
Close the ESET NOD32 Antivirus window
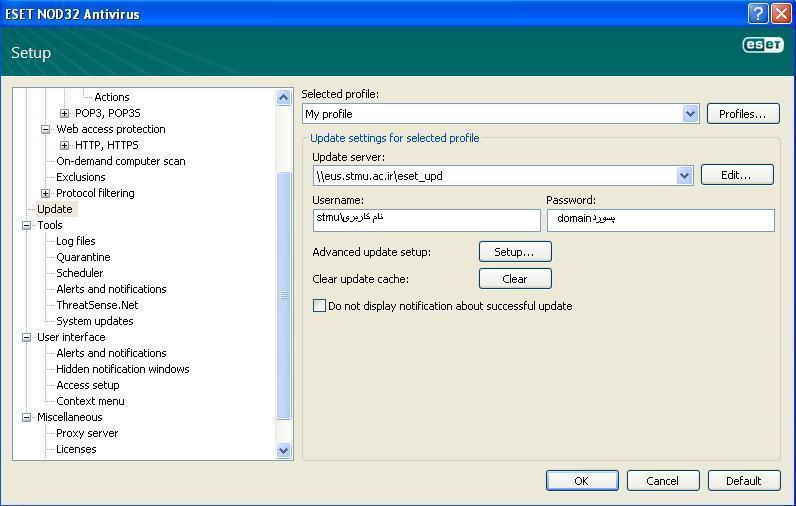coord(781,14)
